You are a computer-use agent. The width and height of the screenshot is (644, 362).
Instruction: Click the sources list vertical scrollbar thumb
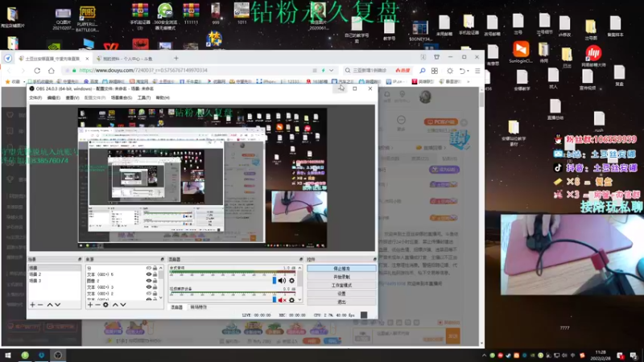click(x=160, y=277)
